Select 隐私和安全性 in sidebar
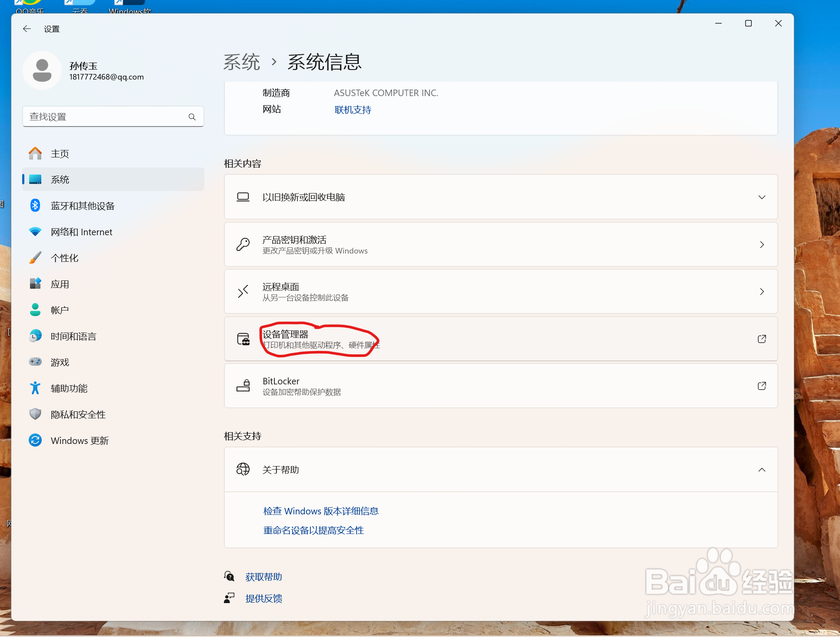The image size is (840, 637). click(78, 414)
